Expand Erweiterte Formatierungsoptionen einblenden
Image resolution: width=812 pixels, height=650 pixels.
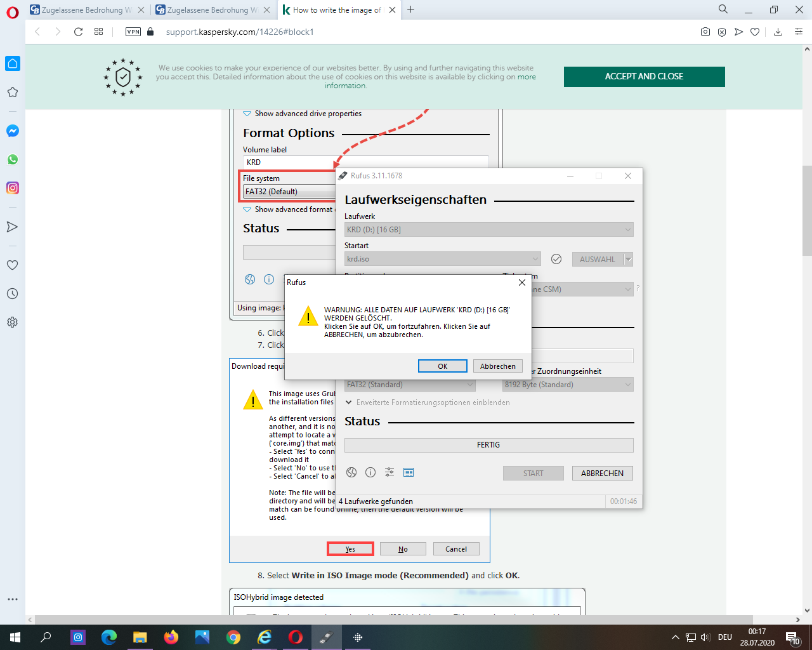[428, 402]
